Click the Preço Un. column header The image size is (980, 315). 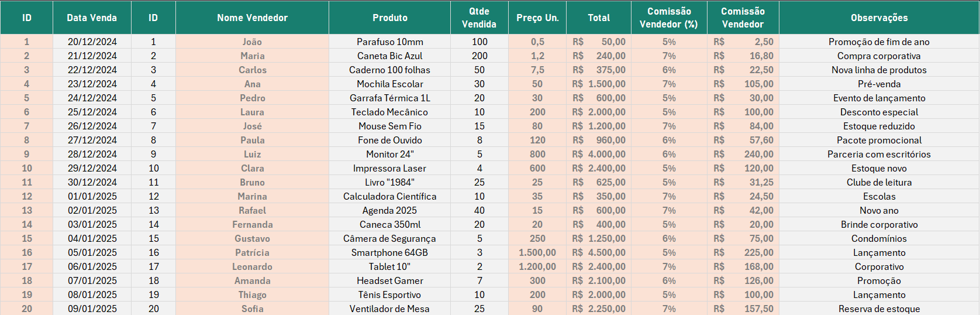point(537,18)
